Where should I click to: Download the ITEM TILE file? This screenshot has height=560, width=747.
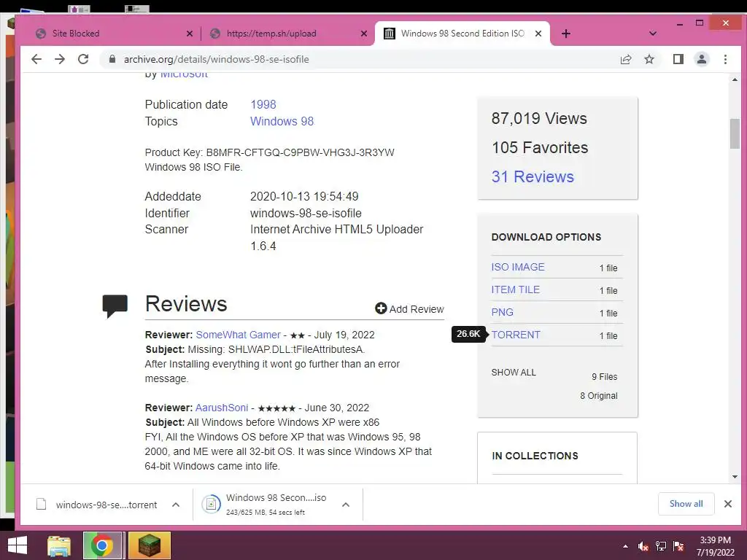point(516,289)
